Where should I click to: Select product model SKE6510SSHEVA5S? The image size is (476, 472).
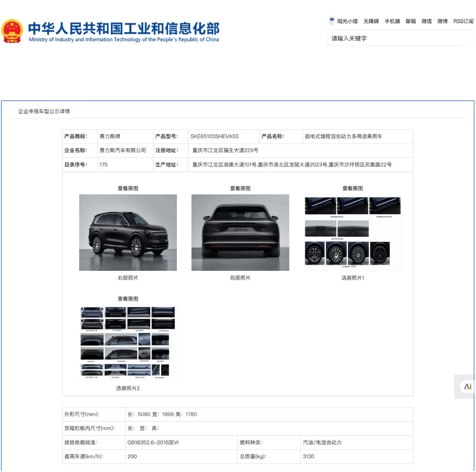click(214, 137)
